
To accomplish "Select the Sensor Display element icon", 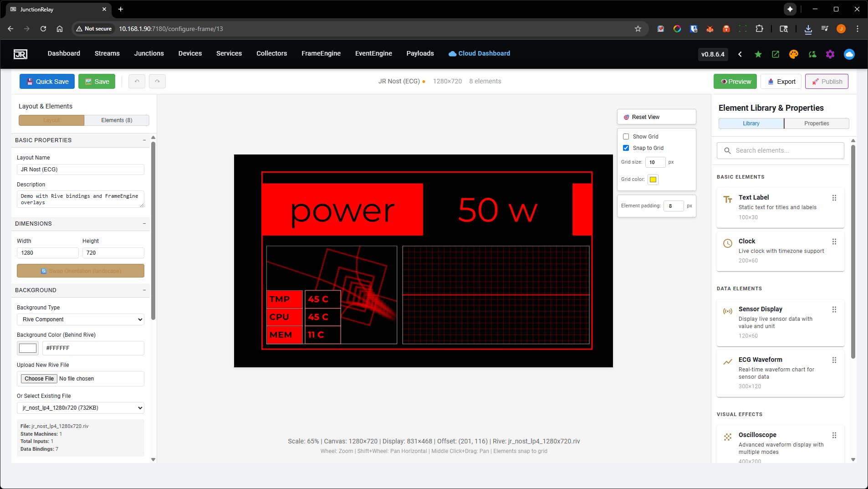I will coord(727,311).
